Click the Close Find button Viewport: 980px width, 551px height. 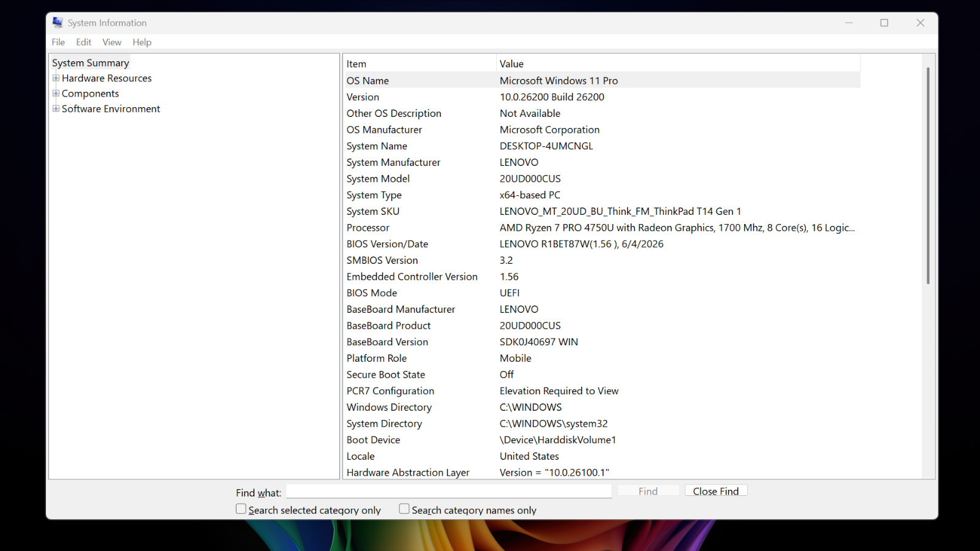(716, 491)
